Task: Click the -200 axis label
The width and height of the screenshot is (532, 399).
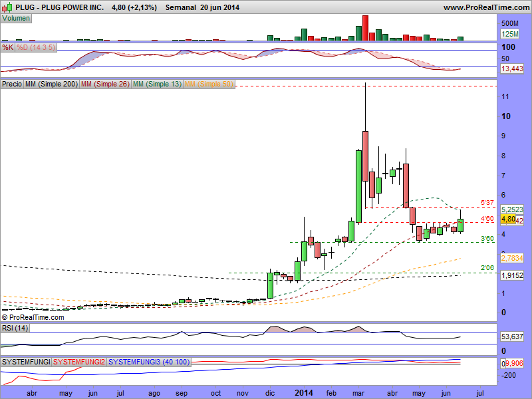Action: tap(509, 375)
